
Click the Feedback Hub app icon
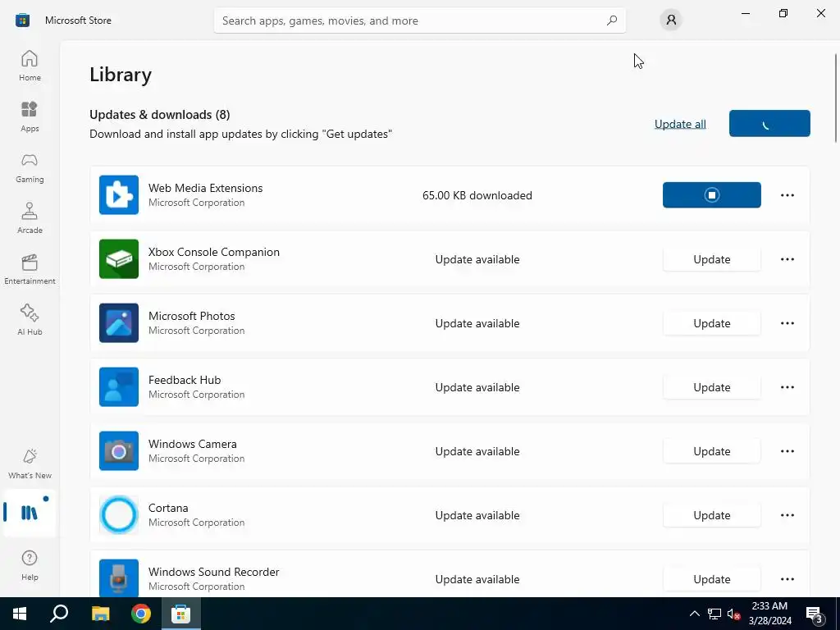[x=119, y=387]
